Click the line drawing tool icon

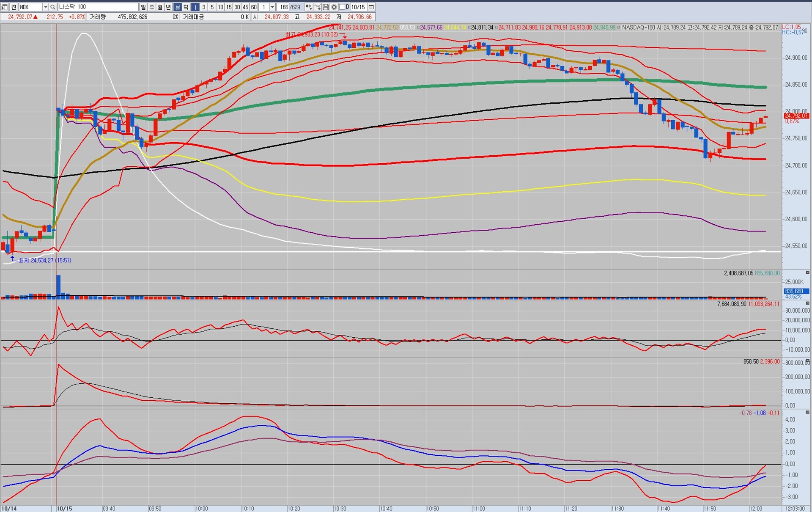[317, 7]
